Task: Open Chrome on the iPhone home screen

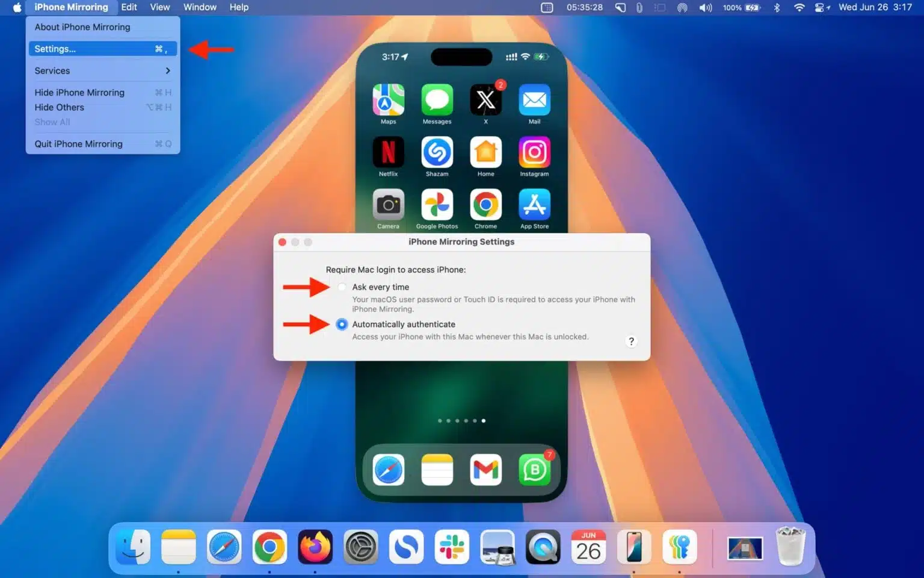Action: pyautogui.click(x=485, y=205)
